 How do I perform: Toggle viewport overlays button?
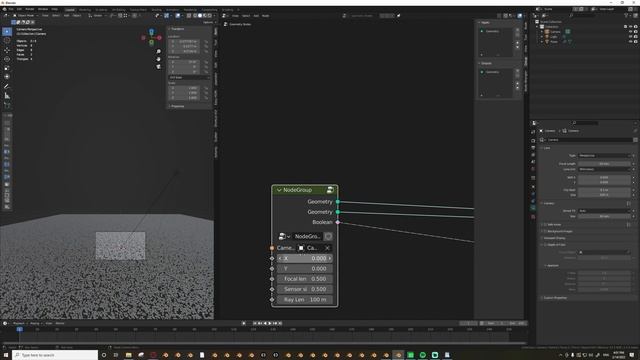(178, 16)
